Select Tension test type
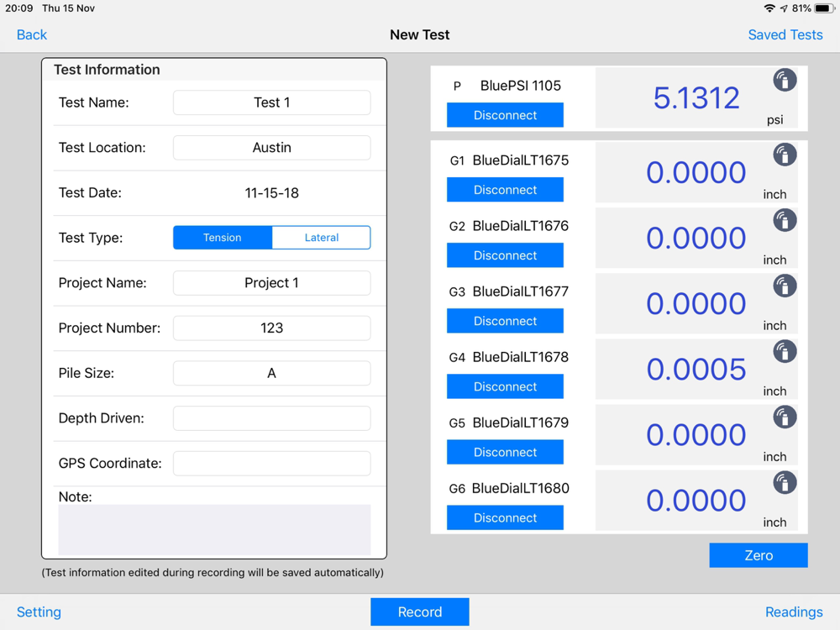Screen dimensions: 840x630 [223, 238]
